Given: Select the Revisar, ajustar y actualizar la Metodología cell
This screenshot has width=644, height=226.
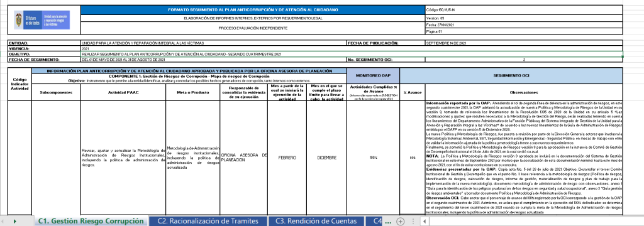Looking at the screenshot, I should pyautogui.click(x=123, y=158).
